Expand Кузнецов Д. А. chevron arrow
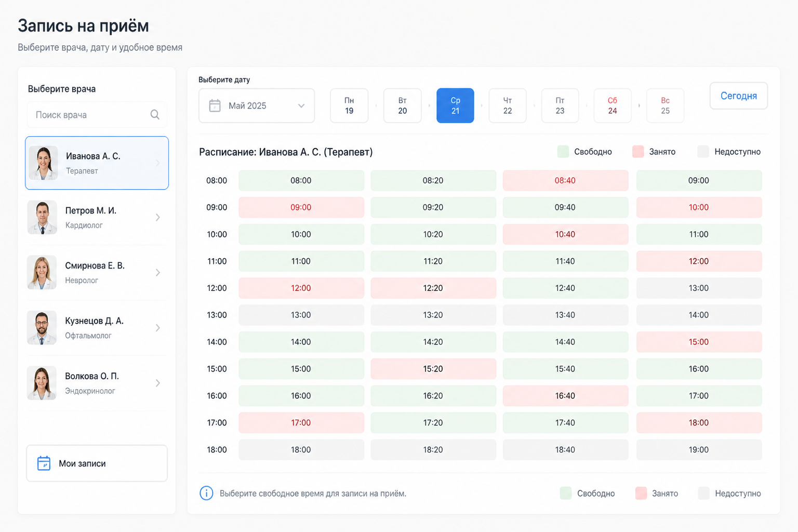 coord(158,328)
